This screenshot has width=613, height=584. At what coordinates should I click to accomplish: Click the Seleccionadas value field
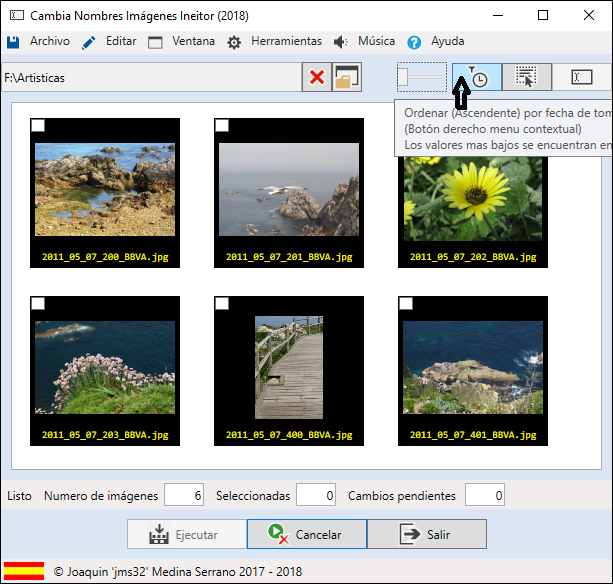[x=316, y=495]
